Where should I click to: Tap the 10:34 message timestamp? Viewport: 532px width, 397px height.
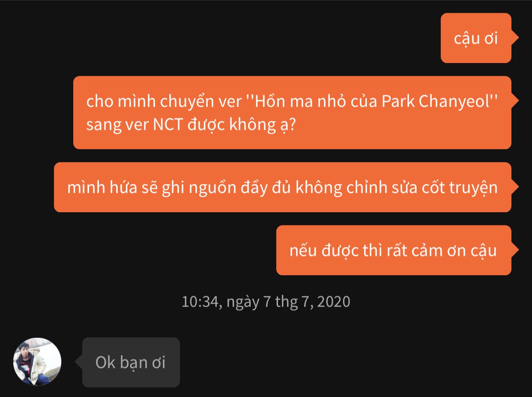(266, 301)
